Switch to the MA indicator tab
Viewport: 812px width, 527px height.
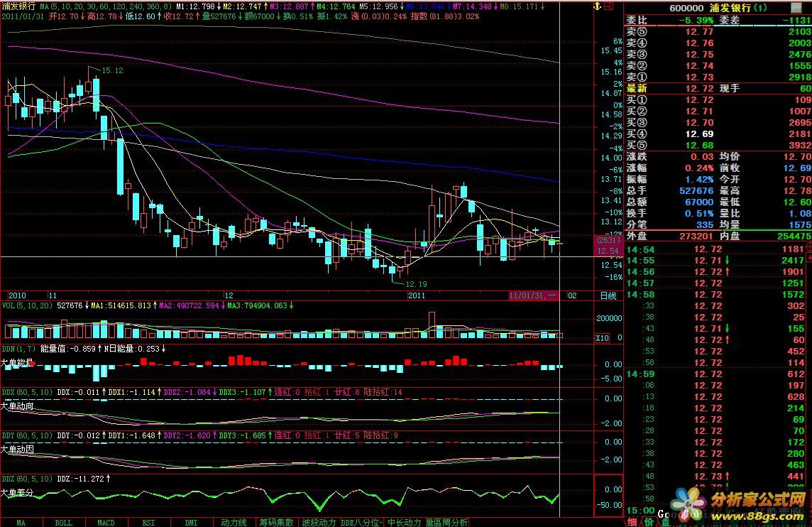[x=21, y=522]
